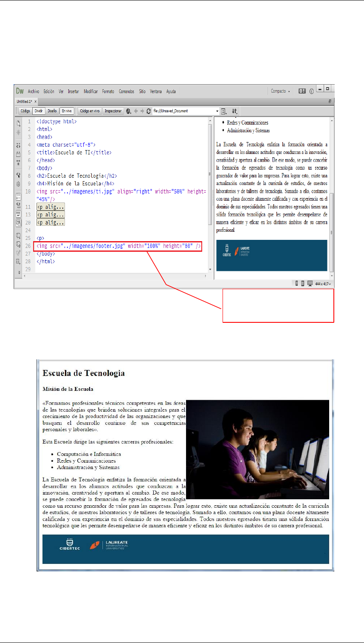Image resolution: width=364 pixels, height=643 pixels.
Task: Click the panel options icon right of tabs
Action: coord(330,102)
